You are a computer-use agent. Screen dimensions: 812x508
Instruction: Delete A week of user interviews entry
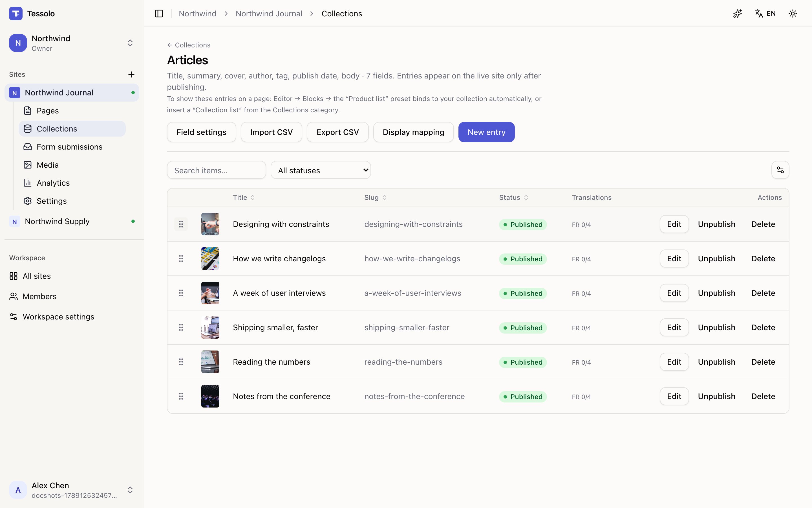click(x=763, y=293)
